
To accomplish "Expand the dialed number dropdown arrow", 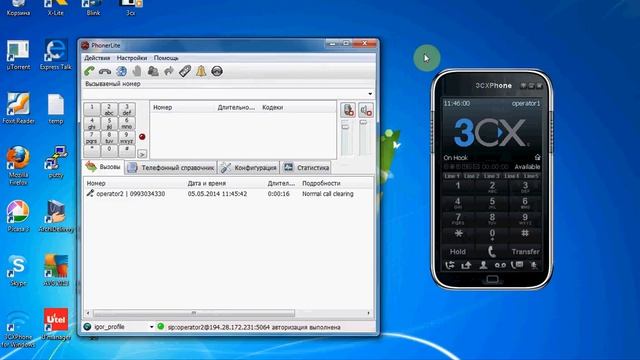I will click(370, 94).
